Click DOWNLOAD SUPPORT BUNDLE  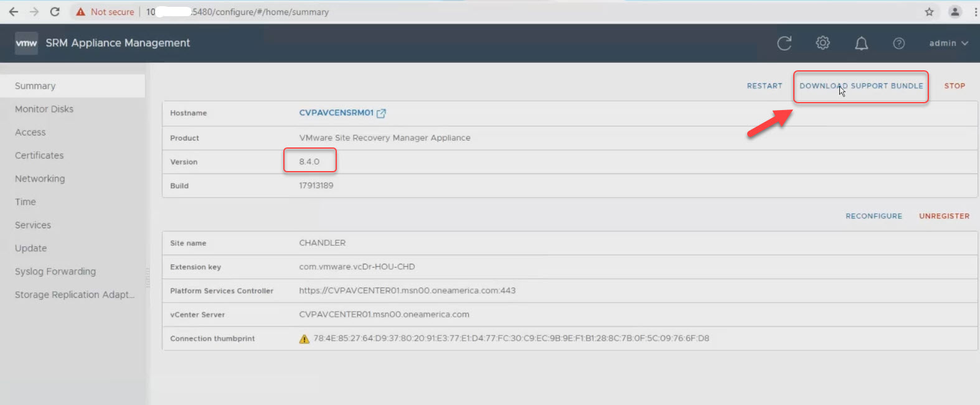coord(861,86)
